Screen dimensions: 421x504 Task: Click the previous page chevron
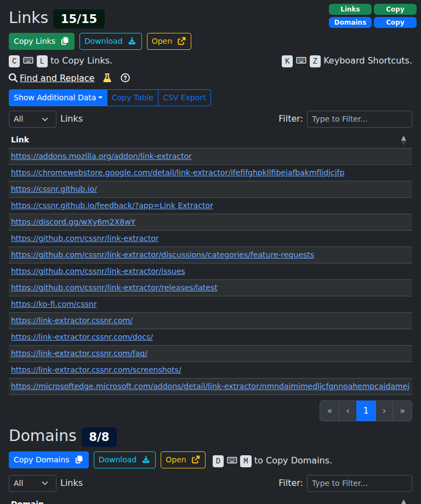(348, 410)
